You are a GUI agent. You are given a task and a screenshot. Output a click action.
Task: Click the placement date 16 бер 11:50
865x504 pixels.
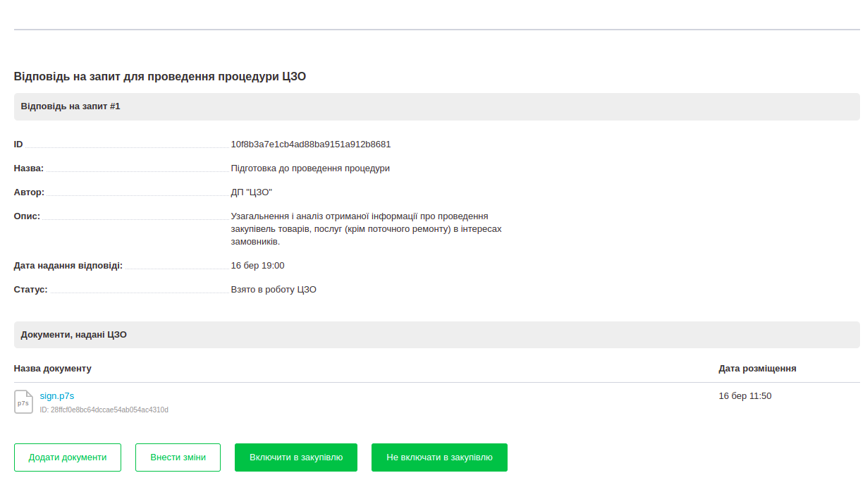click(x=745, y=396)
